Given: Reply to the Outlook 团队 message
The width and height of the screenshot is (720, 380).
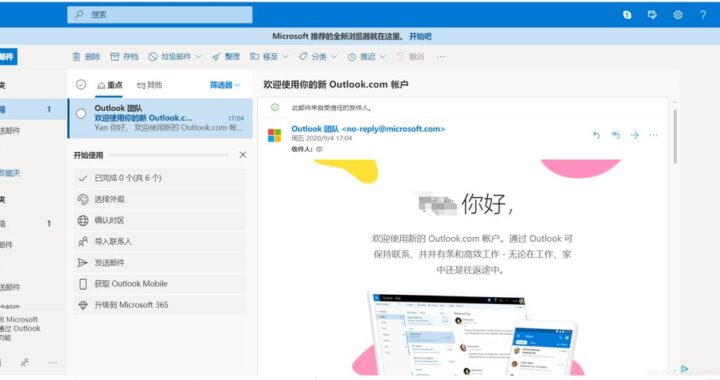Looking at the screenshot, I should click(596, 135).
